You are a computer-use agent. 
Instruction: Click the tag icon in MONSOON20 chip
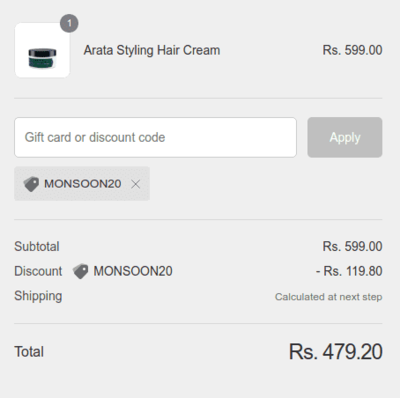pyautogui.click(x=31, y=184)
